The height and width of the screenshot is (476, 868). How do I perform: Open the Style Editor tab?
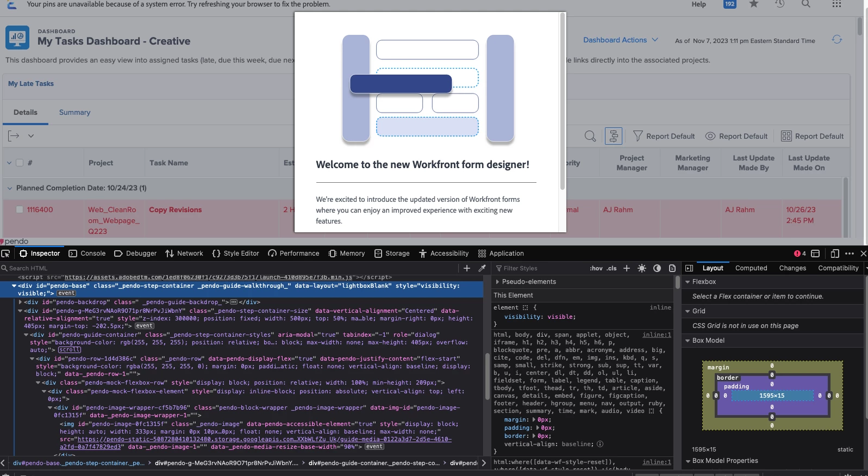(x=235, y=254)
